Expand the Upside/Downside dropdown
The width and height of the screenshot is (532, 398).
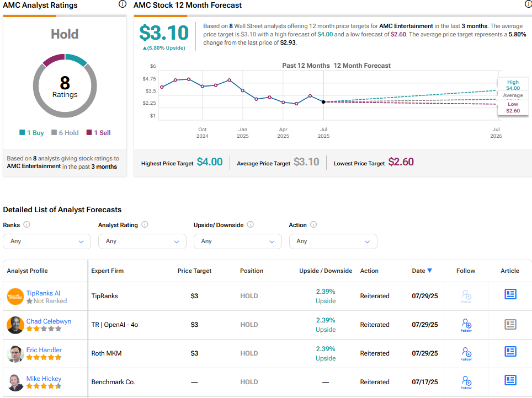click(x=237, y=241)
